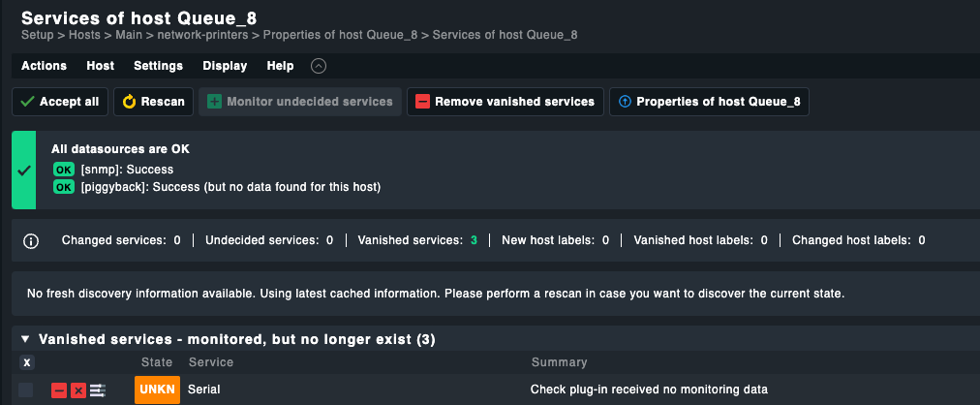This screenshot has height=405, width=980.
Task: Click the Accept all button
Action: point(59,102)
